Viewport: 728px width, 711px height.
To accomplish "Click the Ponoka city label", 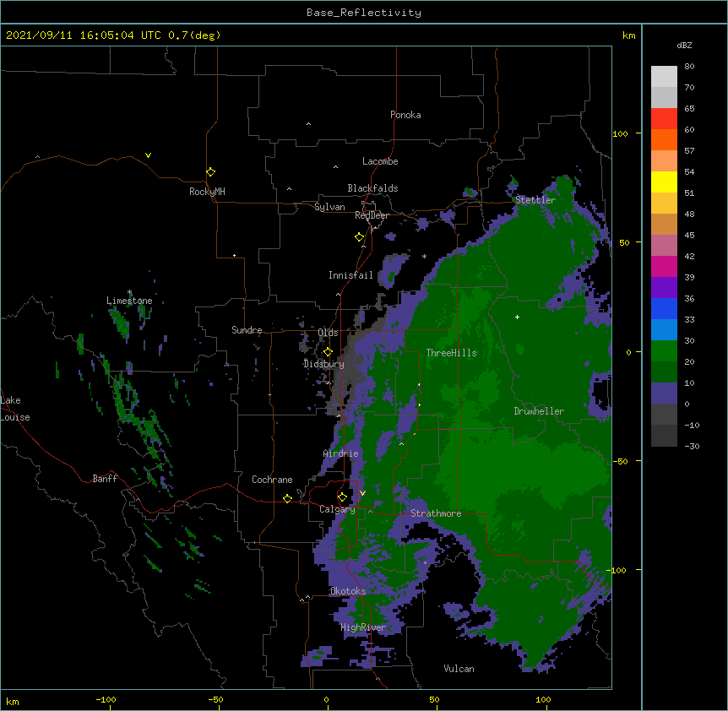I will tap(405, 115).
